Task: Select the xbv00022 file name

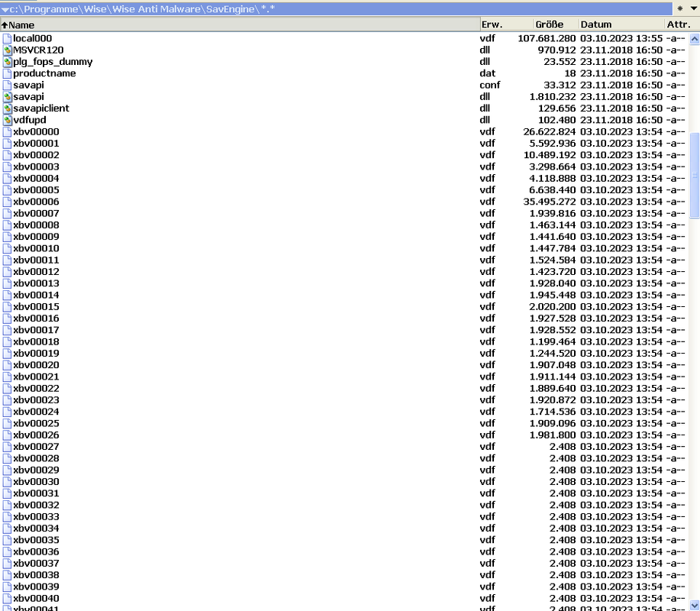Action: (36, 388)
